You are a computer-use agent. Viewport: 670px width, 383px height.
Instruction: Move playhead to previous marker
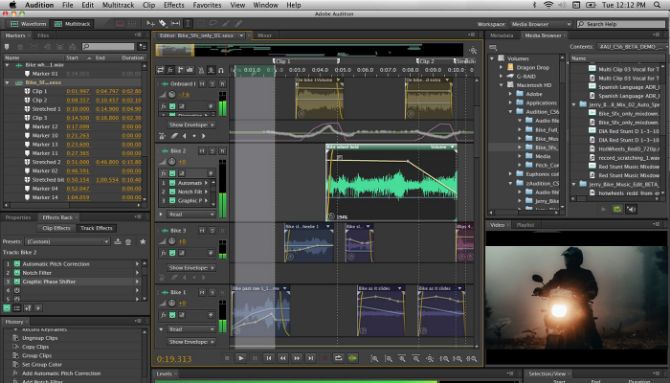(x=268, y=358)
